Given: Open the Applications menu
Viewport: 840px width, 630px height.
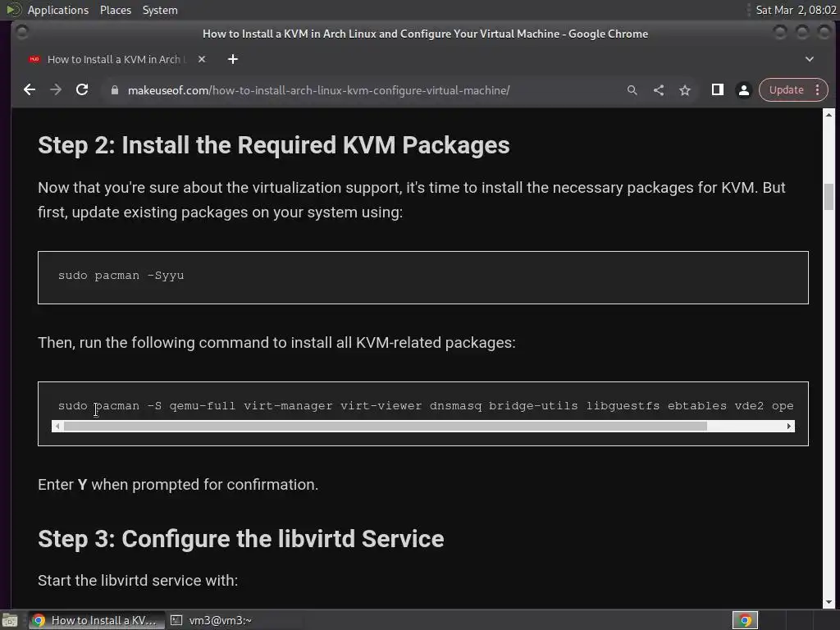Looking at the screenshot, I should click(57, 10).
